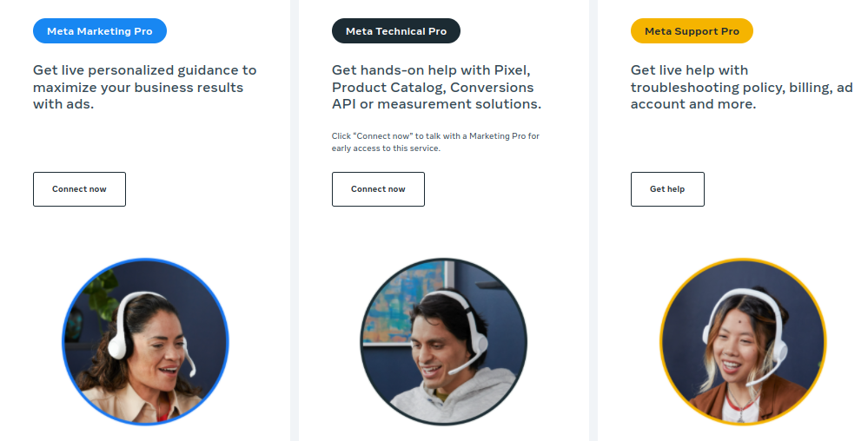Click the 'Get hands-on help with Pixel' description
Image resolution: width=868 pixels, height=441 pixels.
[x=436, y=87]
